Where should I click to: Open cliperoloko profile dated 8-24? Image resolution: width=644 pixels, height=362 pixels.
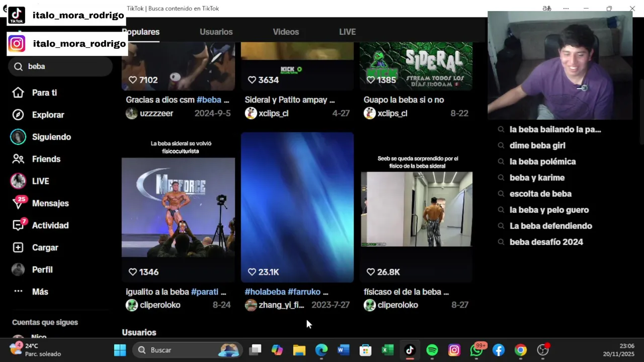(x=153, y=305)
